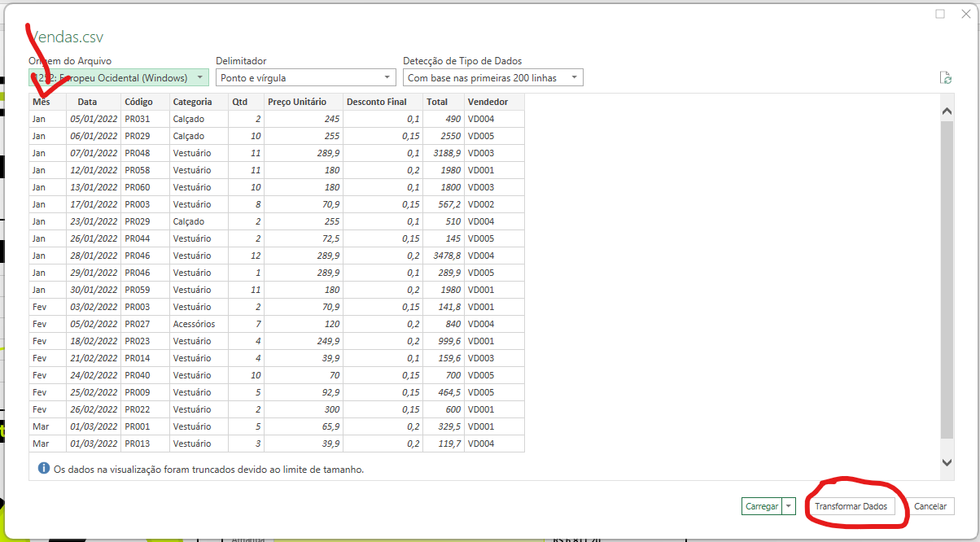
Task: Click the preview scrollbar up arrow
Action: coord(947,111)
